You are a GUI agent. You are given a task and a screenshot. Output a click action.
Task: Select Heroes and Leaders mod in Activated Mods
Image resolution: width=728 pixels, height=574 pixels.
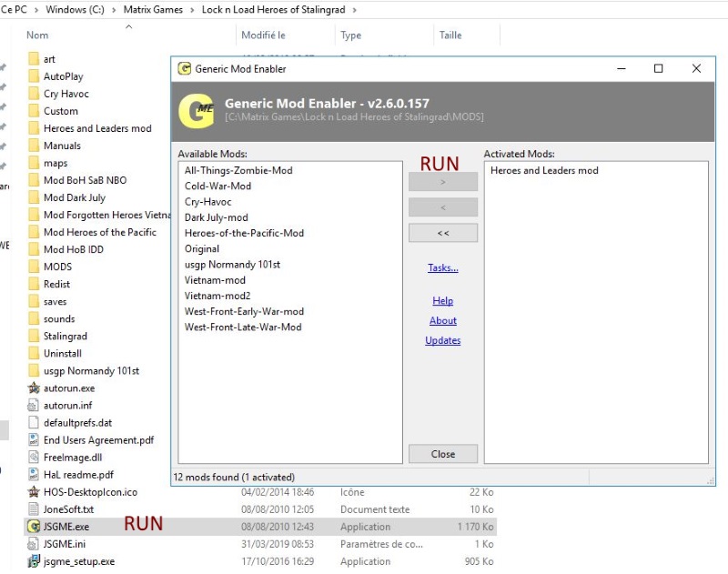coord(544,170)
